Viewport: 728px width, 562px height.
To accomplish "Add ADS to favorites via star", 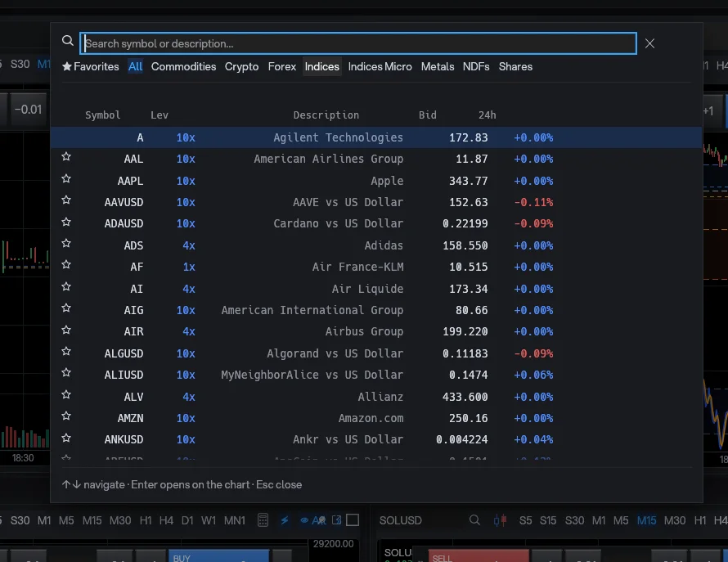I will (x=66, y=244).
